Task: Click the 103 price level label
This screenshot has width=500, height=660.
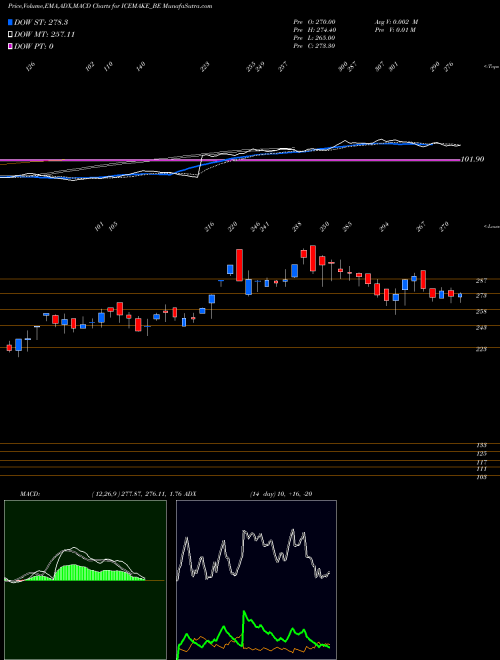Action: [x=482, y=477]
